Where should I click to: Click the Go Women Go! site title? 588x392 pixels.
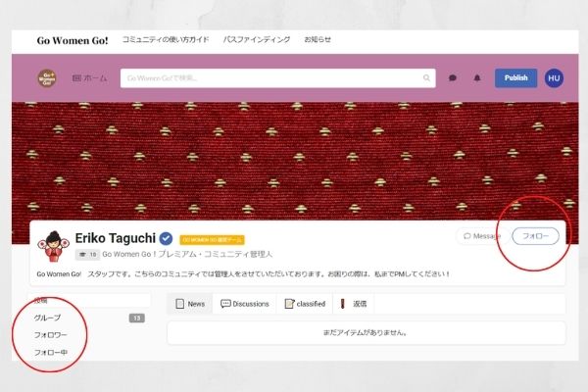tap(73, 40)
